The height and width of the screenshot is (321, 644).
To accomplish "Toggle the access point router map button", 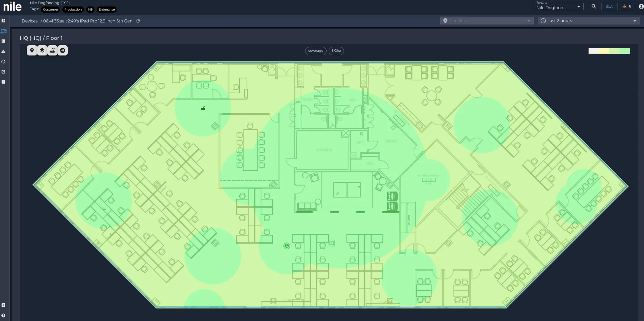I will (x=52, y=50).
